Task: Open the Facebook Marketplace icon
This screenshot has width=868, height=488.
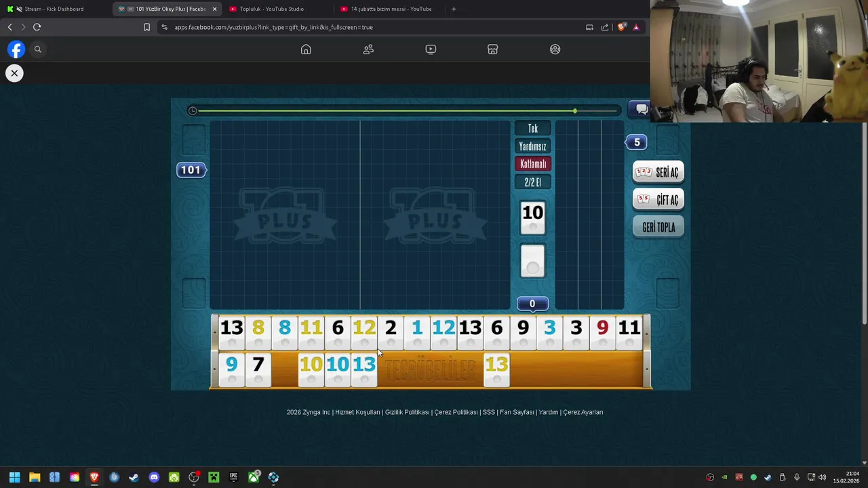Action: click(493, 49)
